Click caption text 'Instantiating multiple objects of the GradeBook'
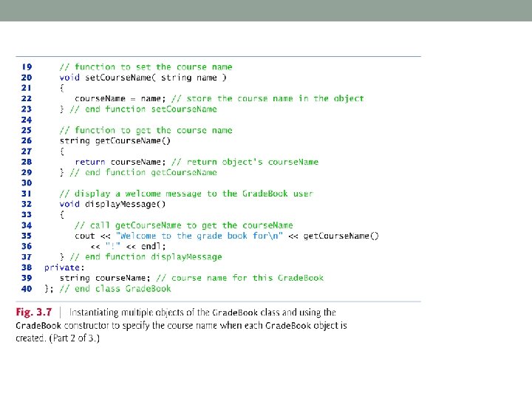Screen dimensions: 532x399 pos(163,312)
